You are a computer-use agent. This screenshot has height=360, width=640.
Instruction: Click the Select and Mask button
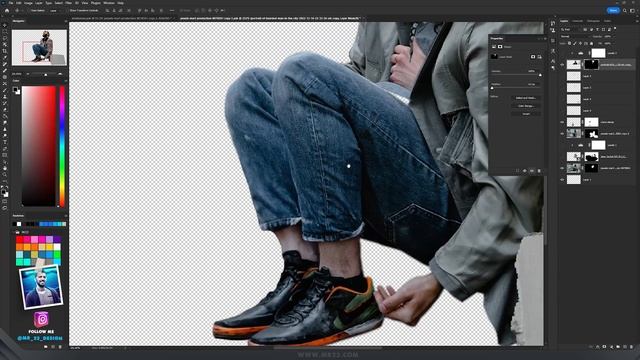coord(526,98)
